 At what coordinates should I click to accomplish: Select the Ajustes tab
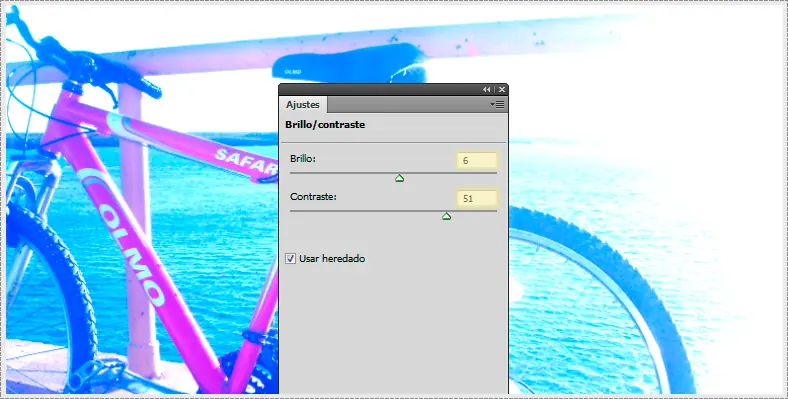[x=303, y=105]
